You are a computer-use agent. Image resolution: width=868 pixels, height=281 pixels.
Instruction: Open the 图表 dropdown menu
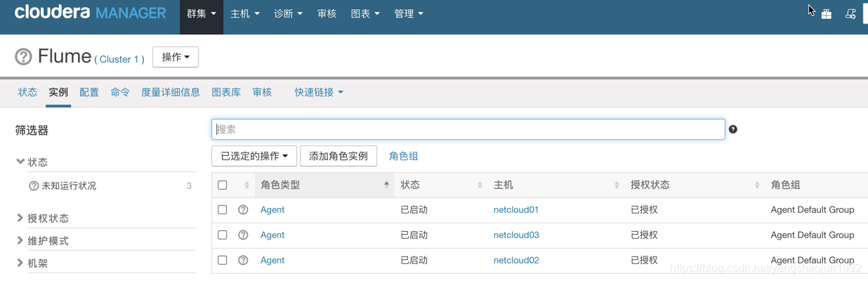(365, 14)
